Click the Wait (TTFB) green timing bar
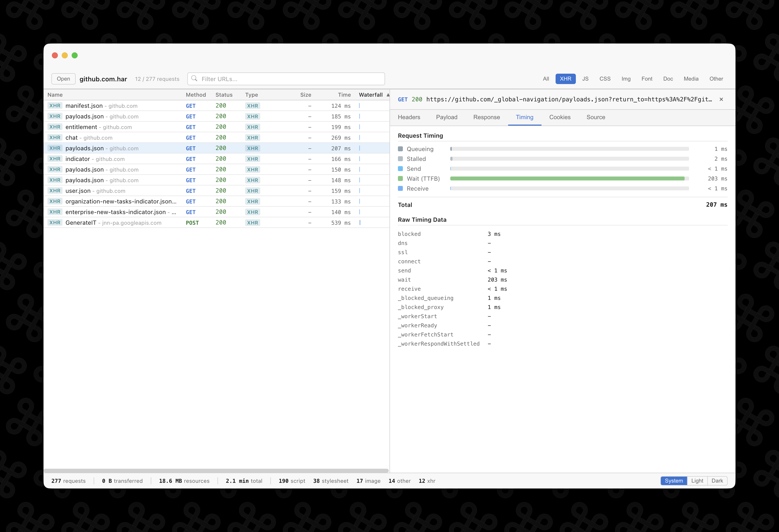 pos(567,179)
